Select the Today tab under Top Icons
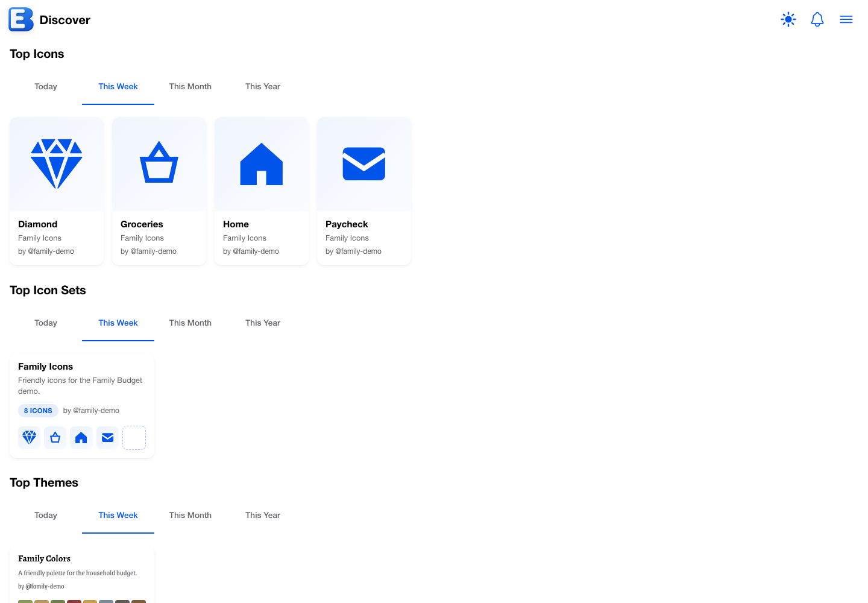868x603 pixels. (46, 87)
